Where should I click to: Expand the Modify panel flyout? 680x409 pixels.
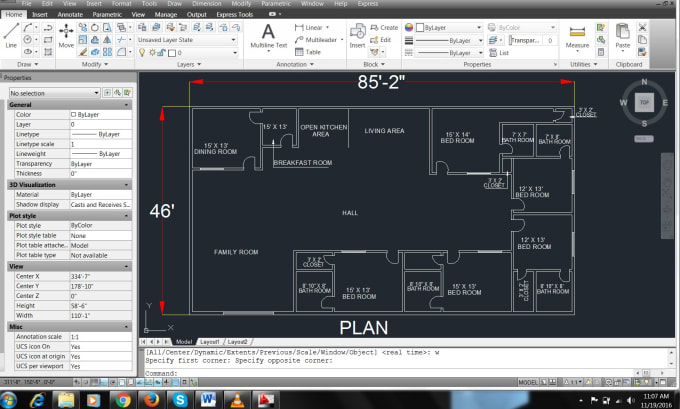tap(95, 64)
